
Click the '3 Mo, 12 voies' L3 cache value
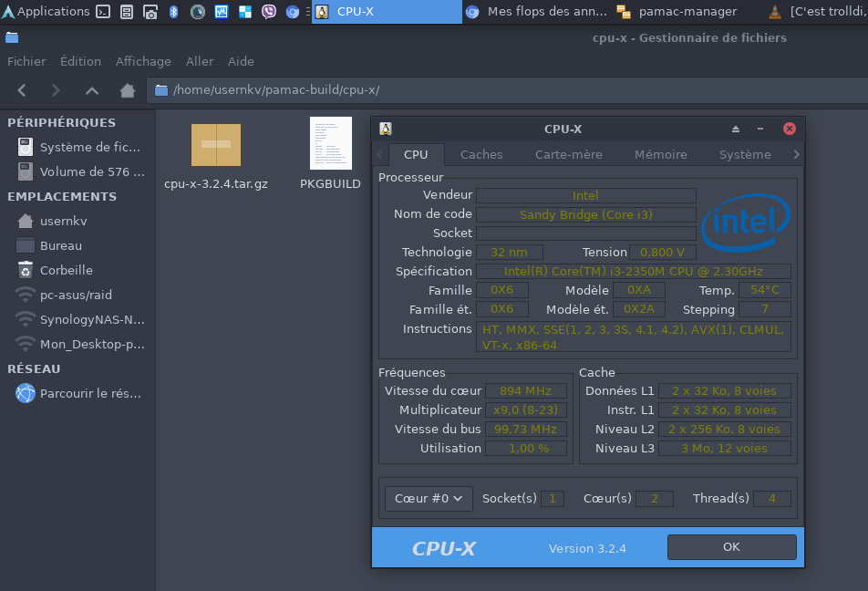click(724, 449)
